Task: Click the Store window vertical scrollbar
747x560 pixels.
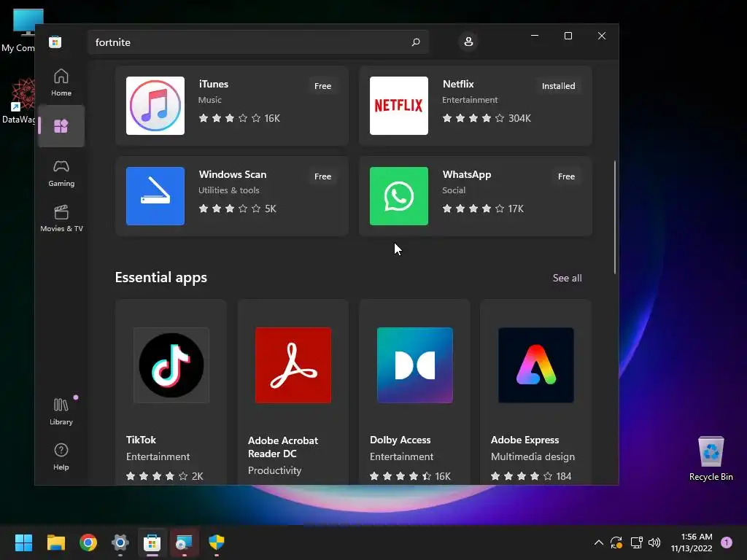Action: [x=614, y=217]
